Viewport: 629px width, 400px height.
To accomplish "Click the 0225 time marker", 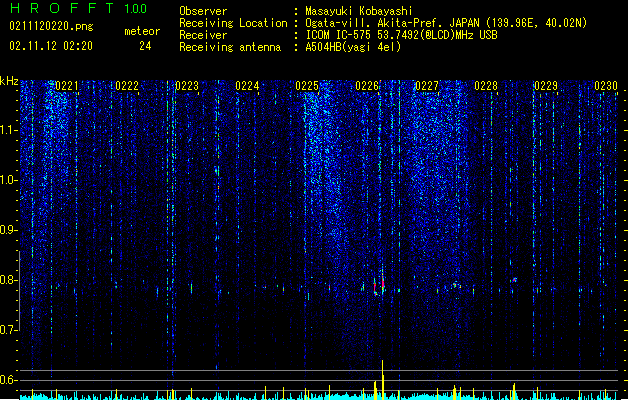I will (x=307, y=86).
